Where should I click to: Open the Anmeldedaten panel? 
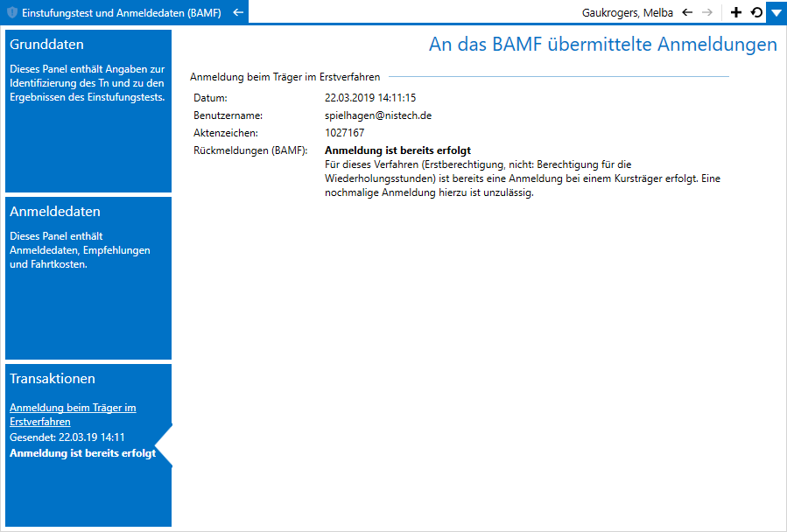pos(88,278)
